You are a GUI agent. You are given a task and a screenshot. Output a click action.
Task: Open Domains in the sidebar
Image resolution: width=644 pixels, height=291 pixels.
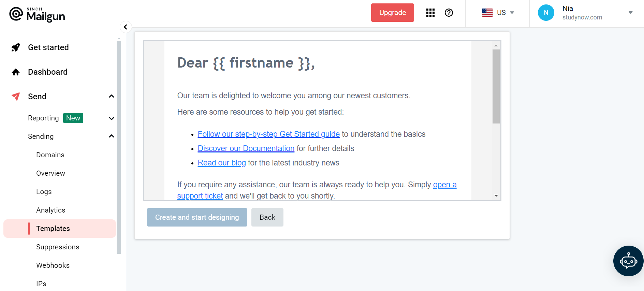tap(50, 155)
